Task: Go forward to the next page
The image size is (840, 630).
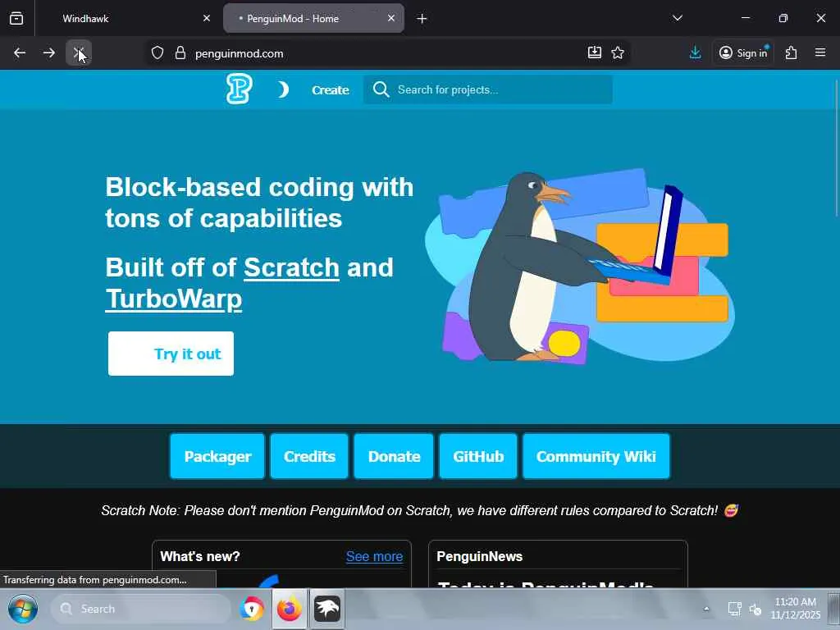Action: (48, 52)
